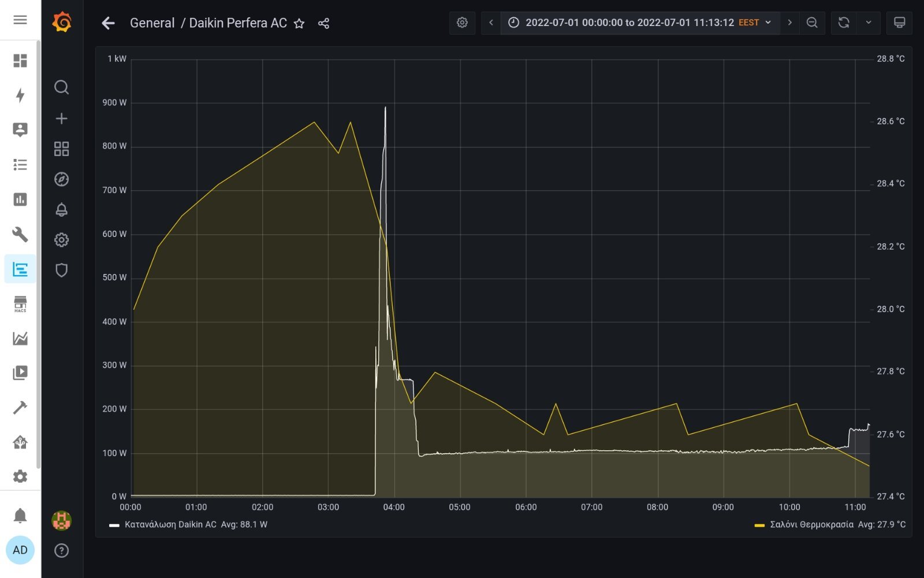Open the house sidebar icon
924x578 pixels.
[20, 442]
